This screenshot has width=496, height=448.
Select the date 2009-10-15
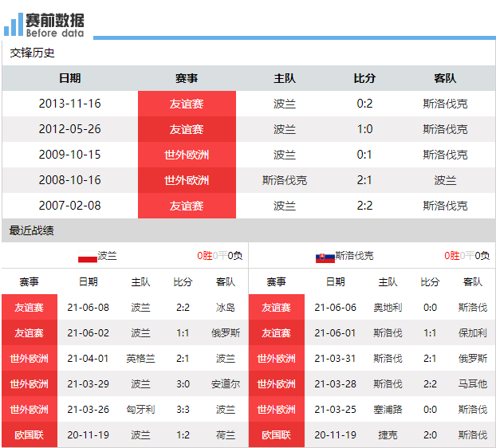click(x=70, y=155)
